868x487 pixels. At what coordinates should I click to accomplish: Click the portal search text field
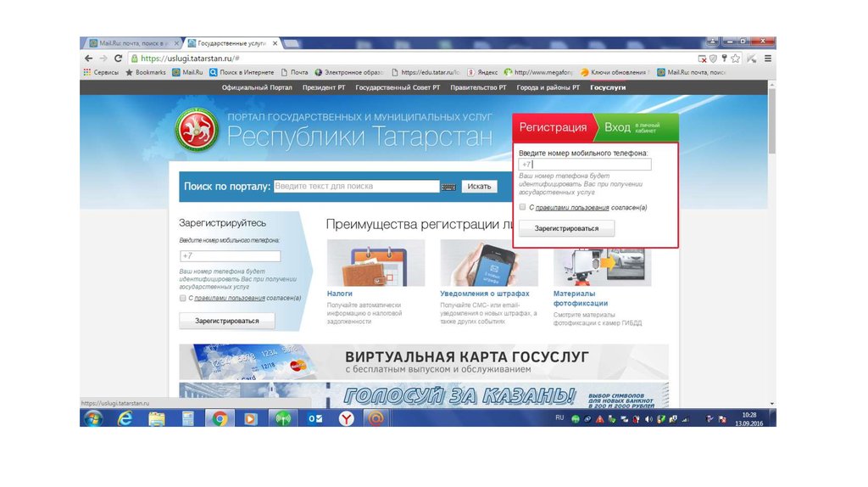point(356,187)
